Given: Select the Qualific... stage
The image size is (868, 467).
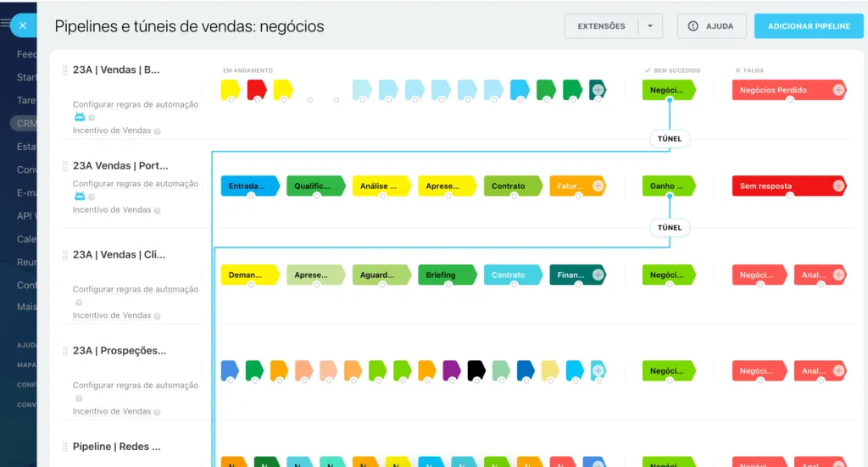Looking at the screenshot, I should pos(316,186).
